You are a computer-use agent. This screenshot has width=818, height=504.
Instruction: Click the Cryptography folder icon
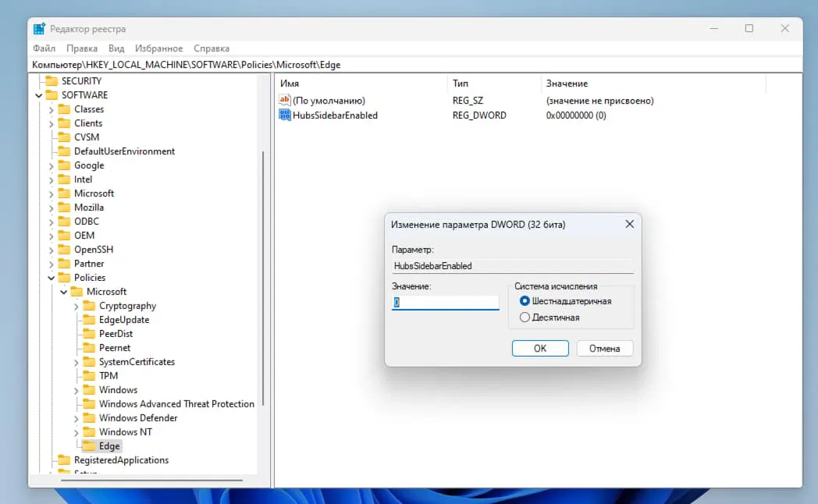pos(89,306)
